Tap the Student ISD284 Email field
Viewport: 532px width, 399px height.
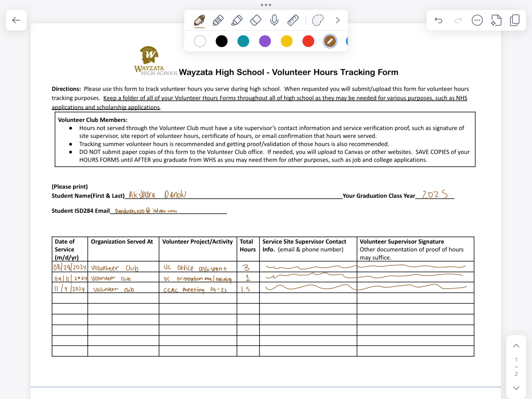tap(168, 211)
